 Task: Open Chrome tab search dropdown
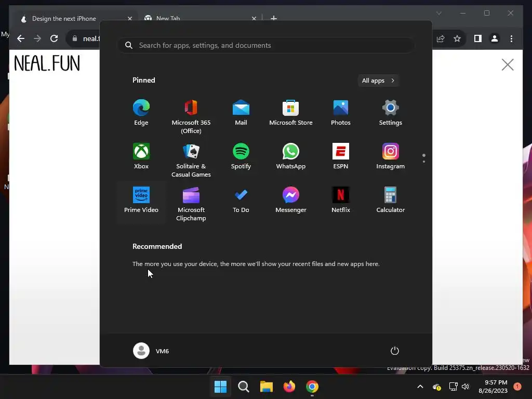tap(438, 13)
